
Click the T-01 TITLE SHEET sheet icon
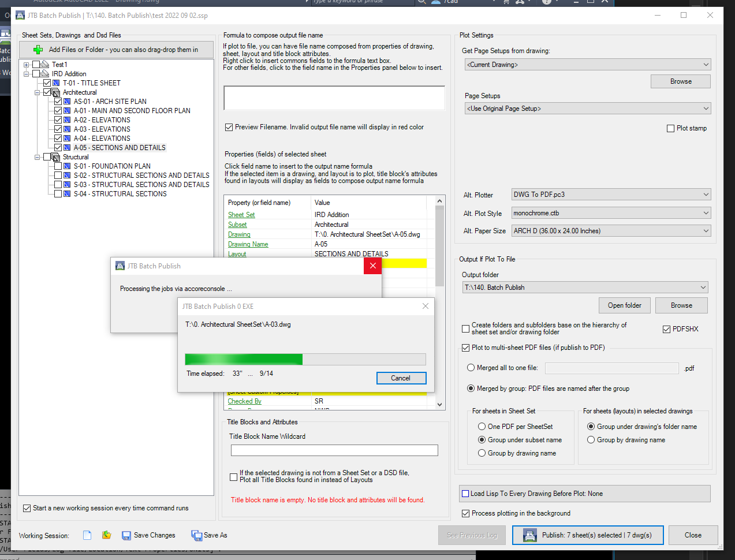click(x=56, y=83)
